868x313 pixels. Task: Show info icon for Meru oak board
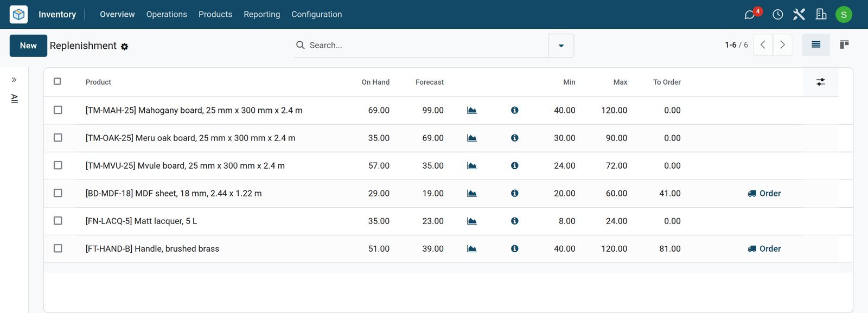pyautogui.click(x=514, y=138)
